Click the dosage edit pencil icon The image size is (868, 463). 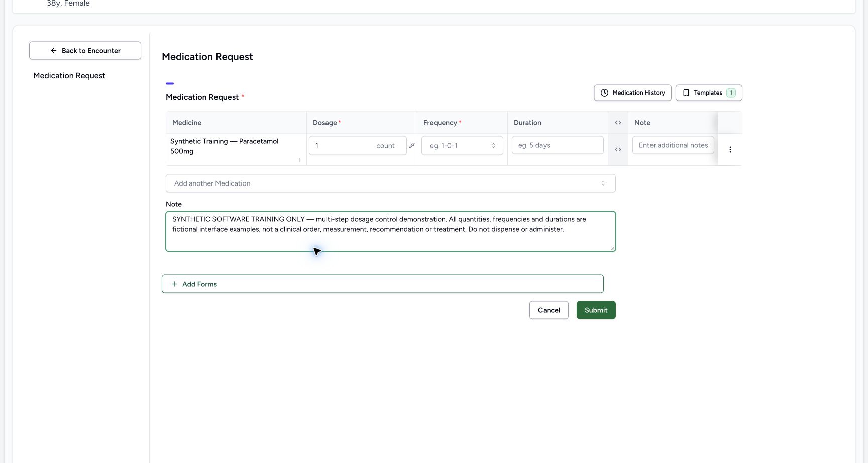tap(412, 145)
